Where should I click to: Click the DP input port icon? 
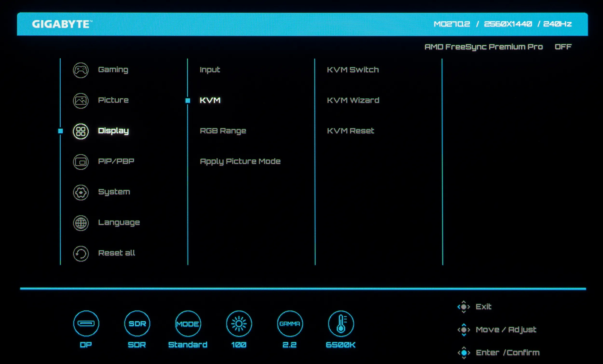pos(86,324)
